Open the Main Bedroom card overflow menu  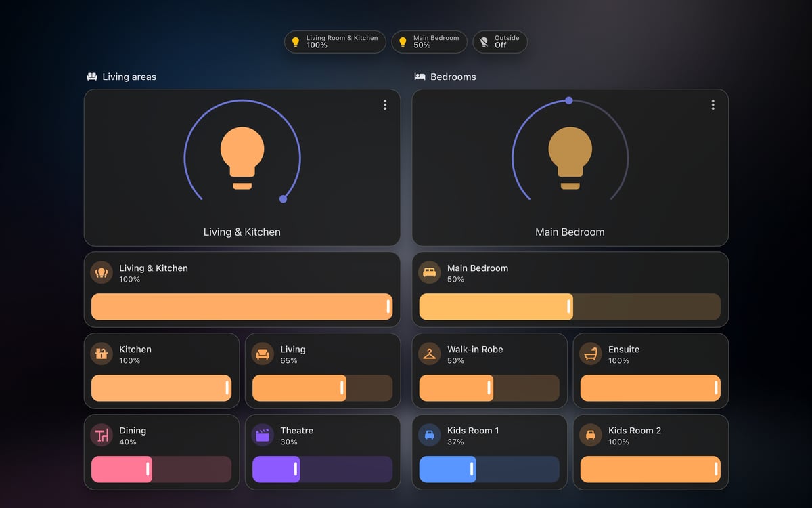coord(713,105)
